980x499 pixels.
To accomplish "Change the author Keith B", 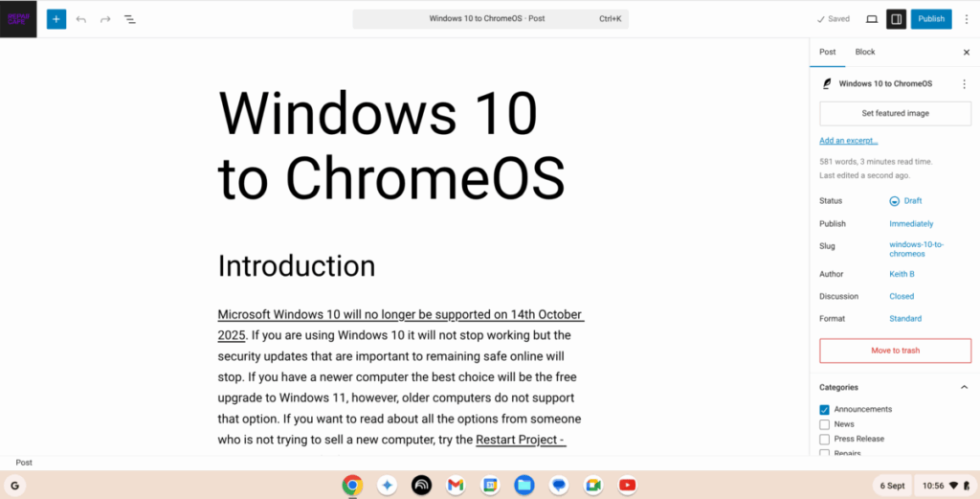I will [902, 274].
